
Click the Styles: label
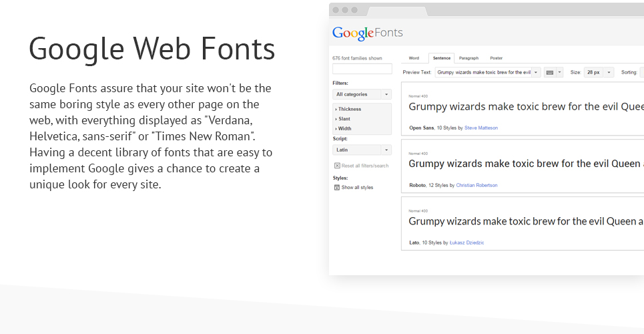[340, 178]
